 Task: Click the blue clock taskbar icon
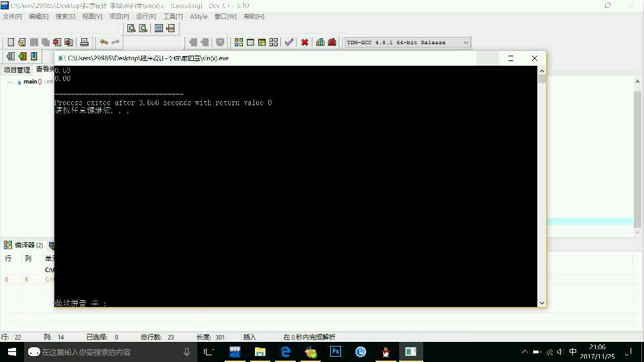coord(361,352)
